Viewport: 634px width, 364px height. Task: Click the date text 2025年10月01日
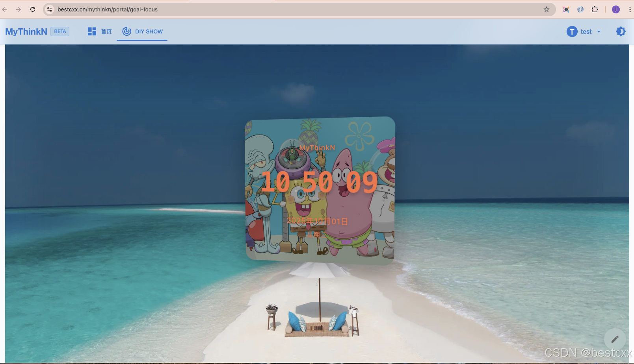(x=317, y=221)
